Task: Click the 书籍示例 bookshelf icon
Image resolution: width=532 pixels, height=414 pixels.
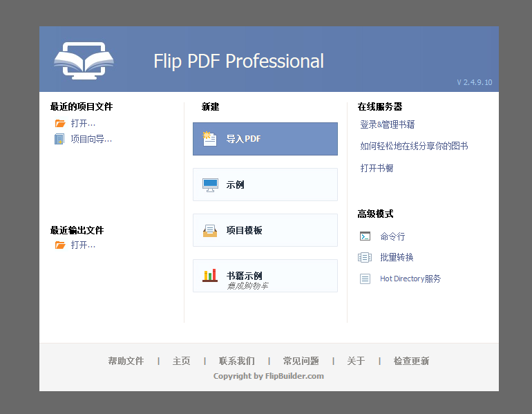Action: coord(210,276)
